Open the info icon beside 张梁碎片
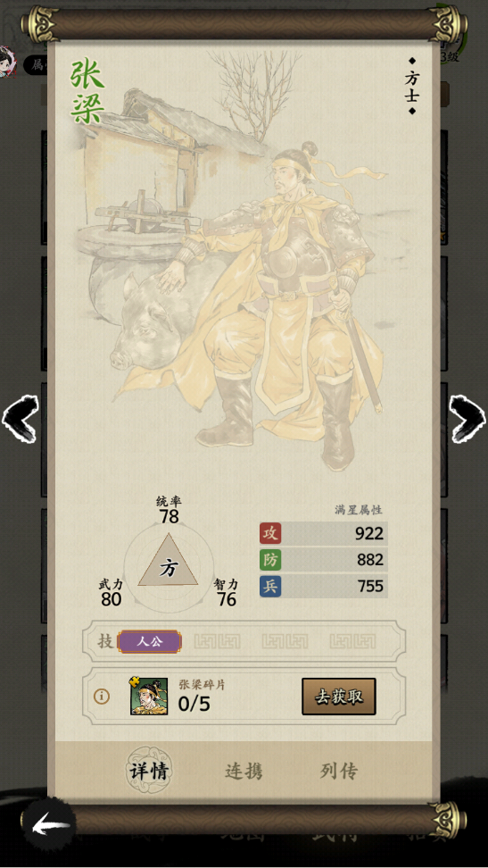This screenshot has width=488, height=868. coord(101,697)
